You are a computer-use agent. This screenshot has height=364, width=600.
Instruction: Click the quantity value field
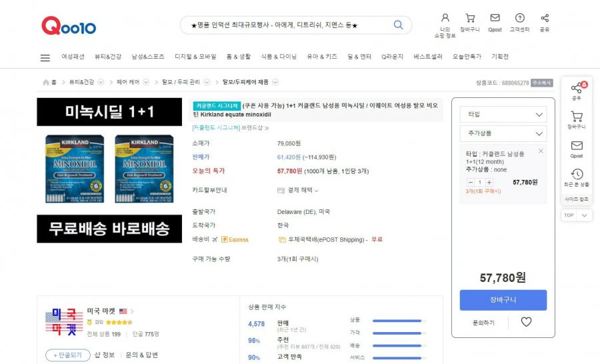point(480,182)
